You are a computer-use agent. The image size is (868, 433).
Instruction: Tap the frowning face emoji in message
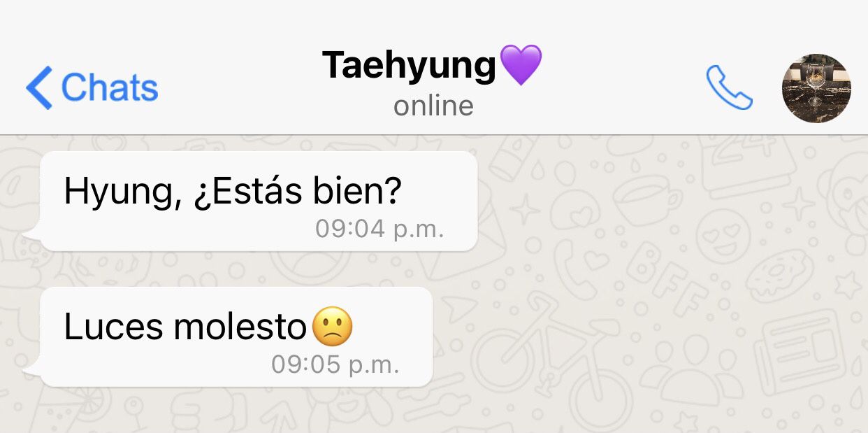(333, 327)
